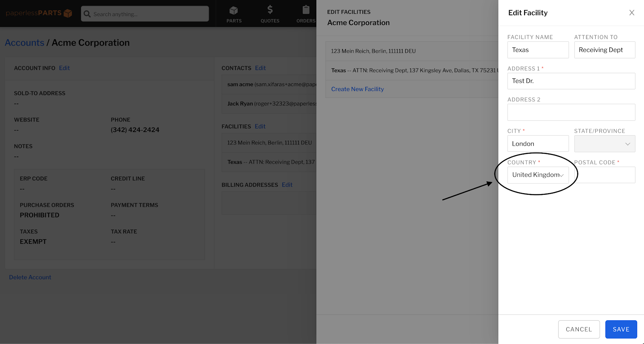
Task: Click the Address 1 field
Action: click(x=572, y=81)
